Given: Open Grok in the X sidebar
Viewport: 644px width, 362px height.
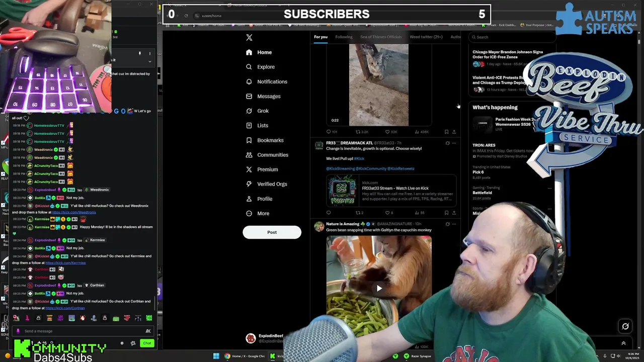Looking at the screenshot, I should coord(257,111).
